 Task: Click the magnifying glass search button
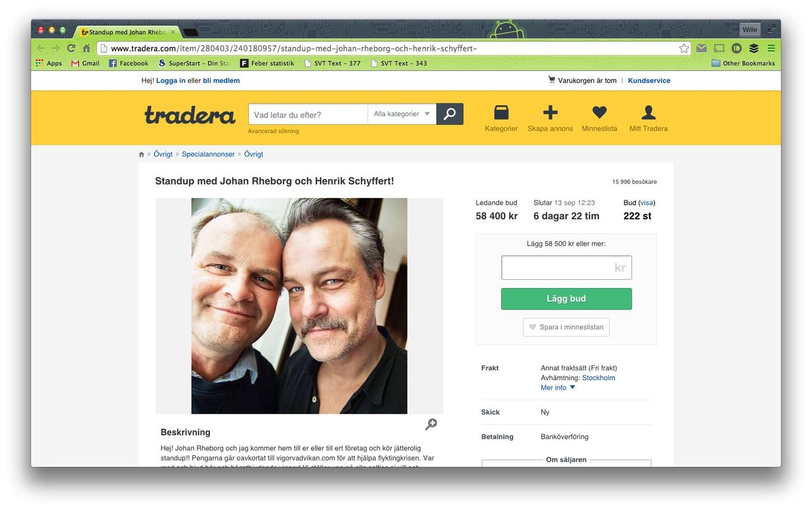coord(450,114)
